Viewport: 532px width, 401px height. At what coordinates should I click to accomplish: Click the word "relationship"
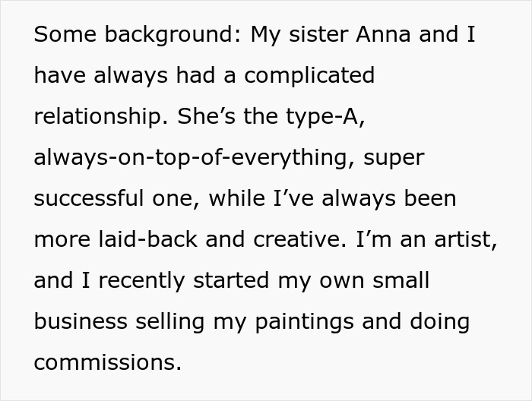coord(101,117)
